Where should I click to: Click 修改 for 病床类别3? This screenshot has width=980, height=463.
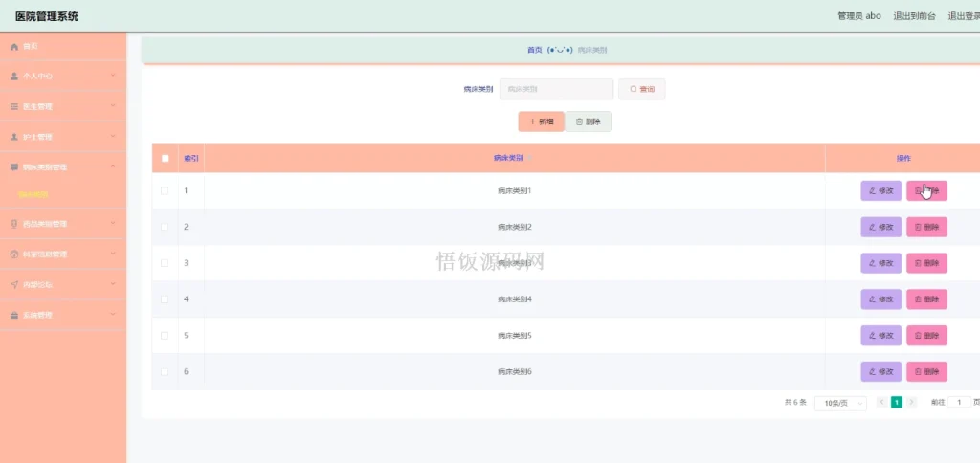881,264
